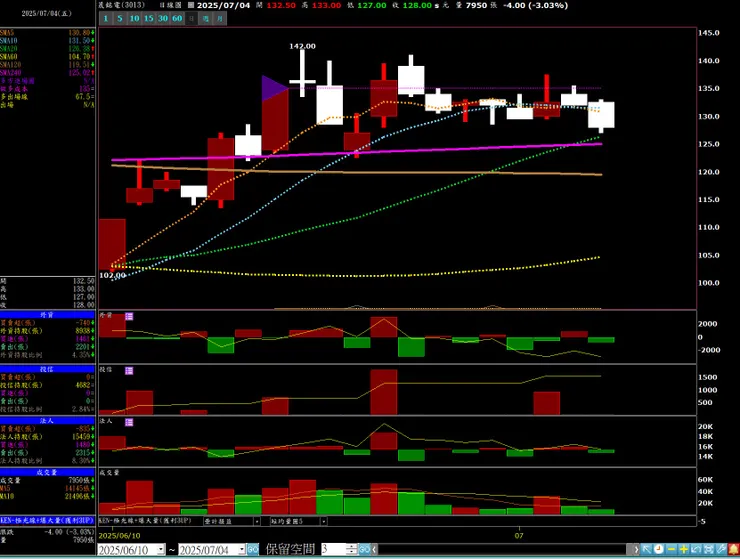Open the 法人 sub-chart purple settings icon
This screenshot has height=559, width=740.
pyautogui.click(x=129, y=422)
